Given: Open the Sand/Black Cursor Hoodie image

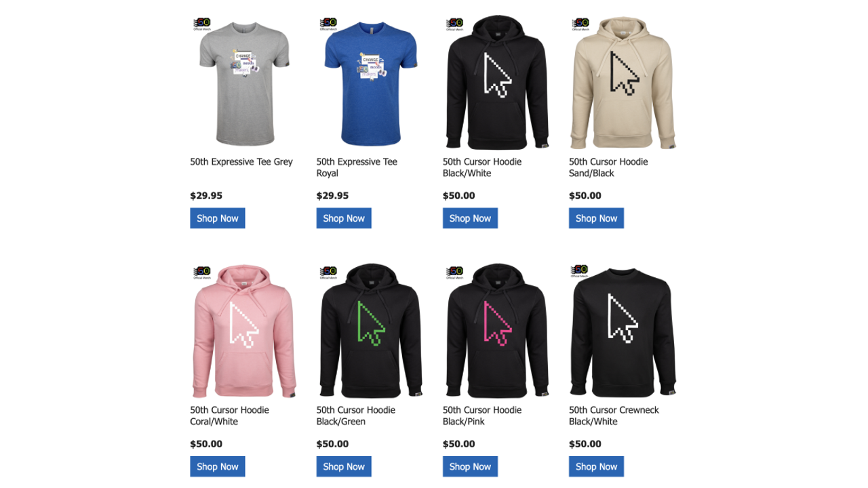Looking at the screenshot, I should coord(623,83).
